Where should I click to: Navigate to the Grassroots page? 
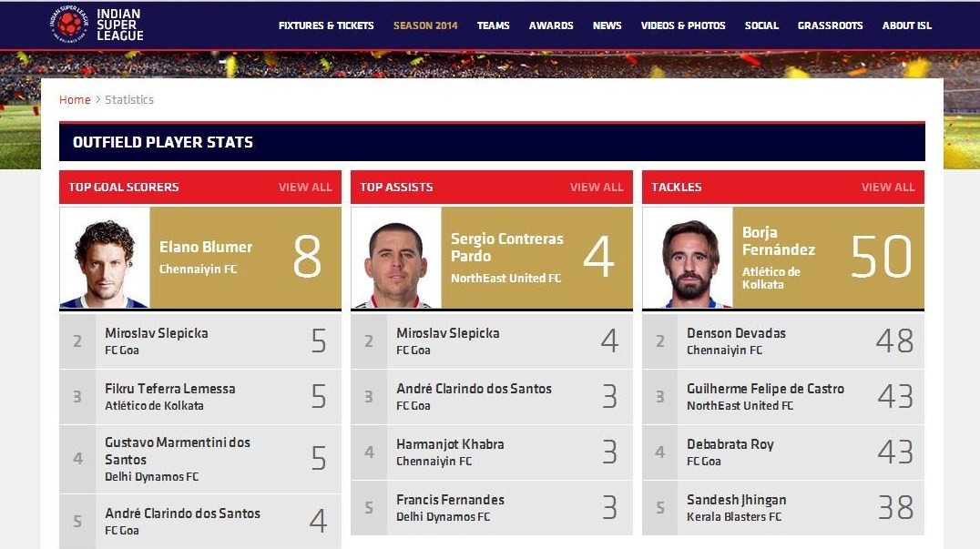click(x=830, y=25)
